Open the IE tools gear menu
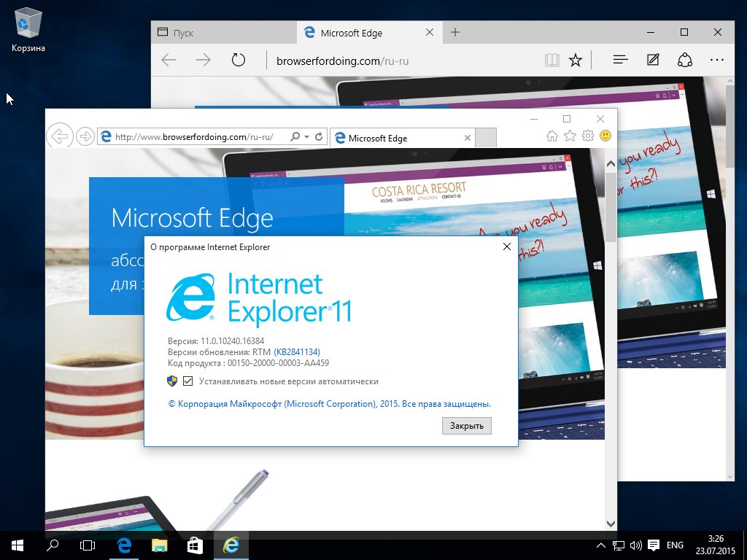Screen dimensions: 747x560 pyautogui.click(x=588, y=136)
